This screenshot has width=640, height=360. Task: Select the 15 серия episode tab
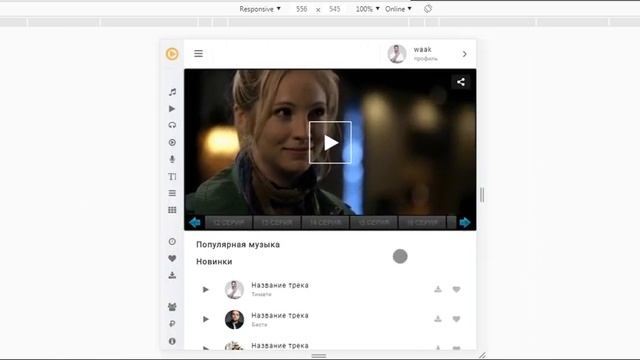[x=373, y=222]
